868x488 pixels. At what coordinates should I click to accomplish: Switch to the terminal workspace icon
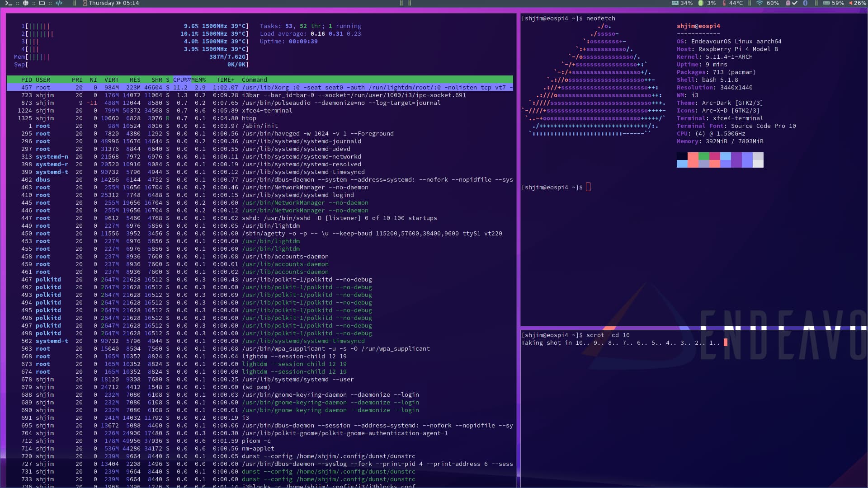(8, 3)
